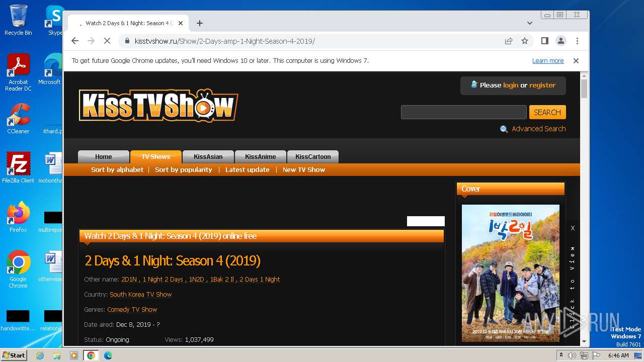The height and width of the screenshot is (362, 644).
Task: Dismiss the Chrome update notification bar
Action: pyautogui.click(x=576, y=60)
